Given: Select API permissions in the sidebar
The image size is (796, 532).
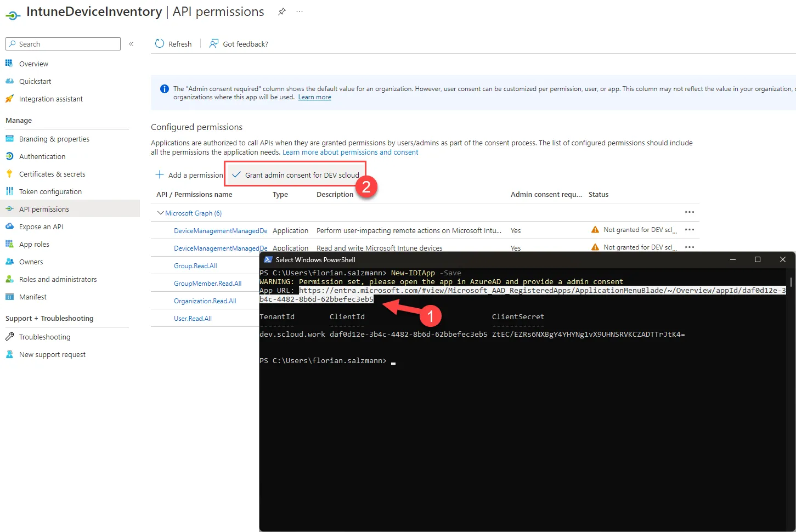Looking at the screenshot, I should [x=70, y=209].
